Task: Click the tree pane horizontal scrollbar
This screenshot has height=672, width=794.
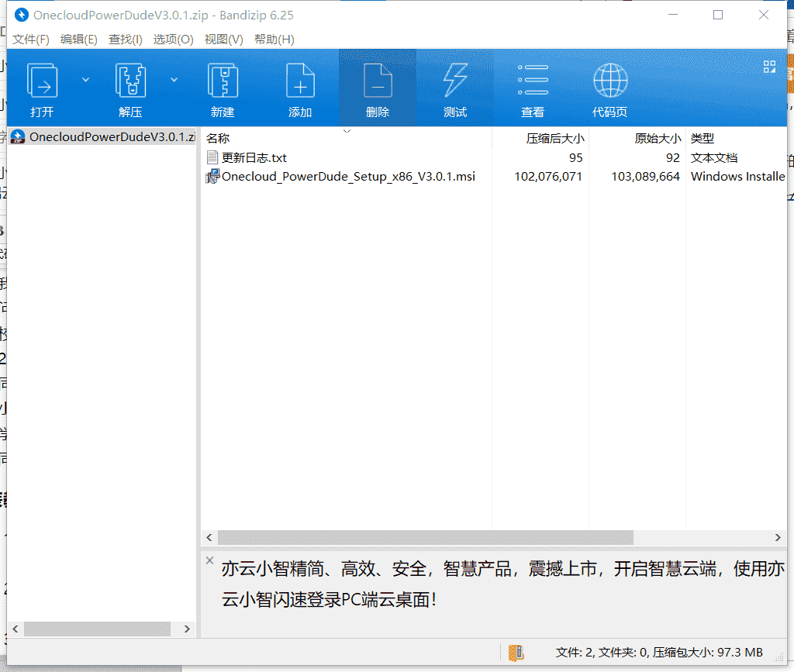Action: tap(97, 629)
